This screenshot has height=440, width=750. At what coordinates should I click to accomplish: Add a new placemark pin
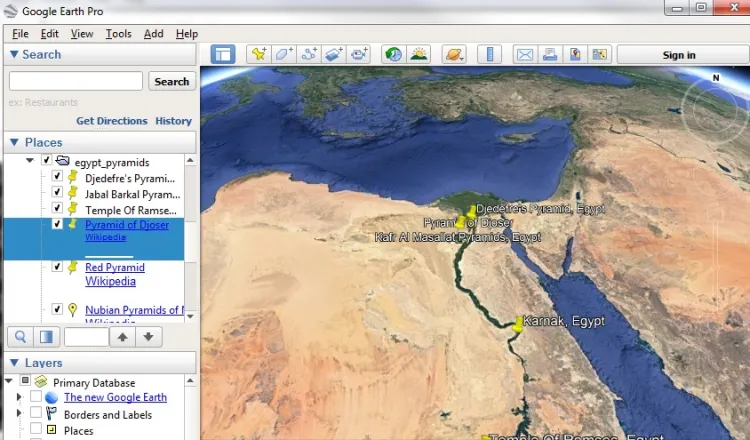[259, 54]
